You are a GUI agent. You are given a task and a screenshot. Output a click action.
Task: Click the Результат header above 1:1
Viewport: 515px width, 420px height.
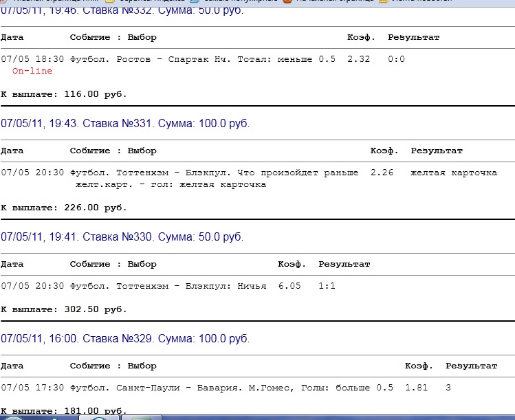(x=344, y=264)
